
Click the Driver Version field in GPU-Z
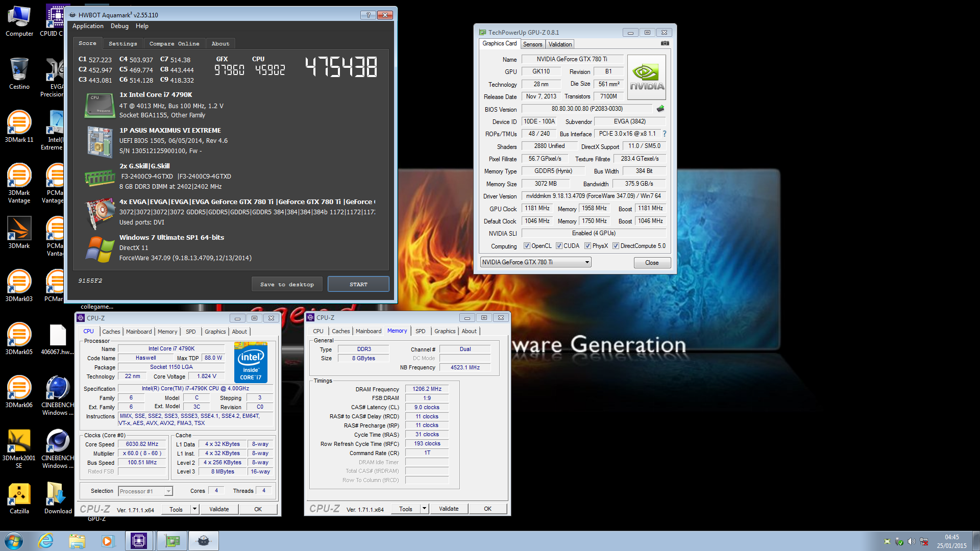pos(593,196)
